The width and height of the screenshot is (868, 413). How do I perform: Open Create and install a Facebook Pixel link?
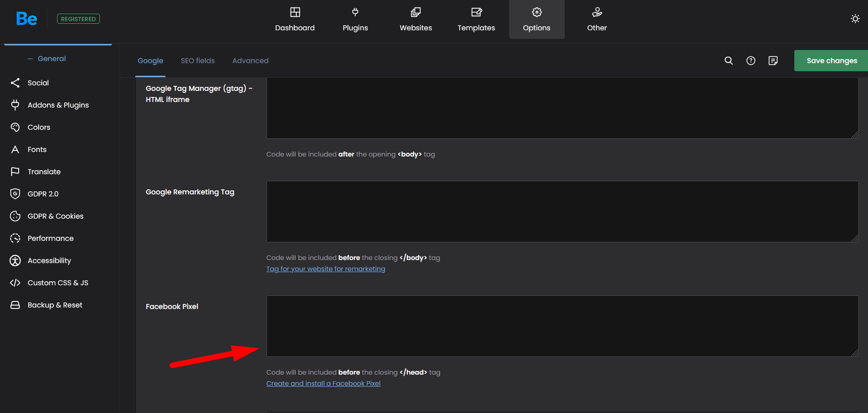click(323, 384)
